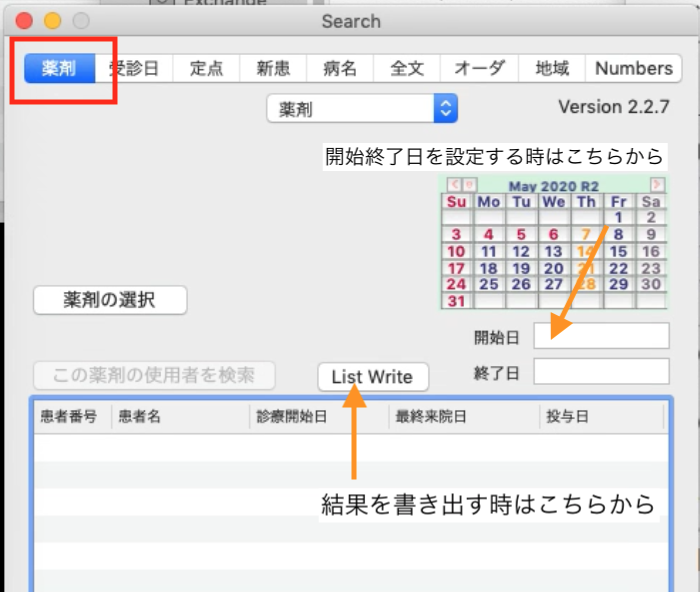This screenshot has height=592, width=700.
Task: Click the 開始日 input field
Action: coord(601,336)
